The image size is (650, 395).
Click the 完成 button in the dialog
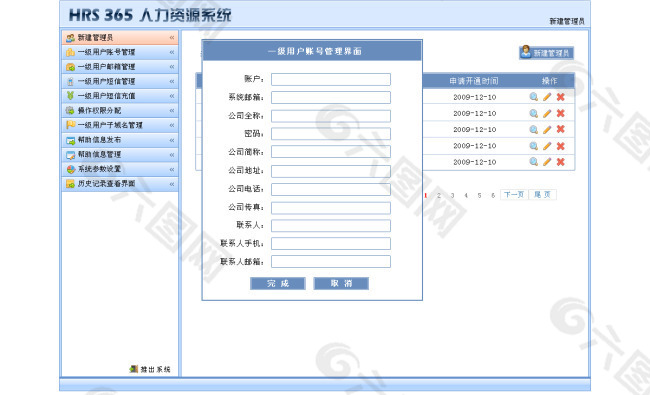(278, 284)
